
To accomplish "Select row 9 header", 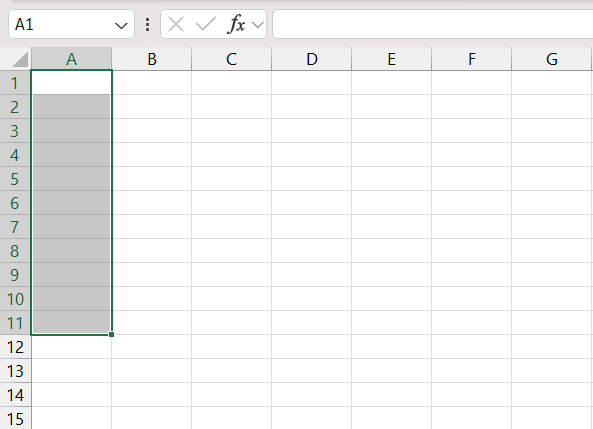I will point(15,275).
